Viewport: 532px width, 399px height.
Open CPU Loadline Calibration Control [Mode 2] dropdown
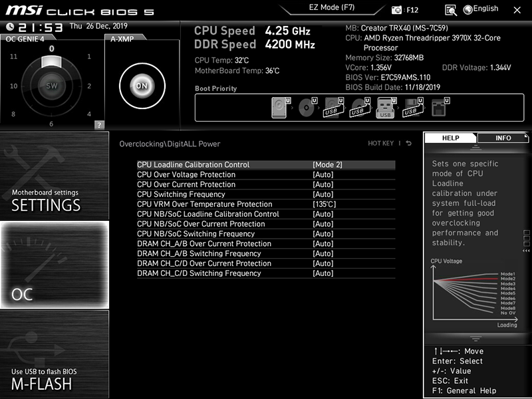point(327,164)
